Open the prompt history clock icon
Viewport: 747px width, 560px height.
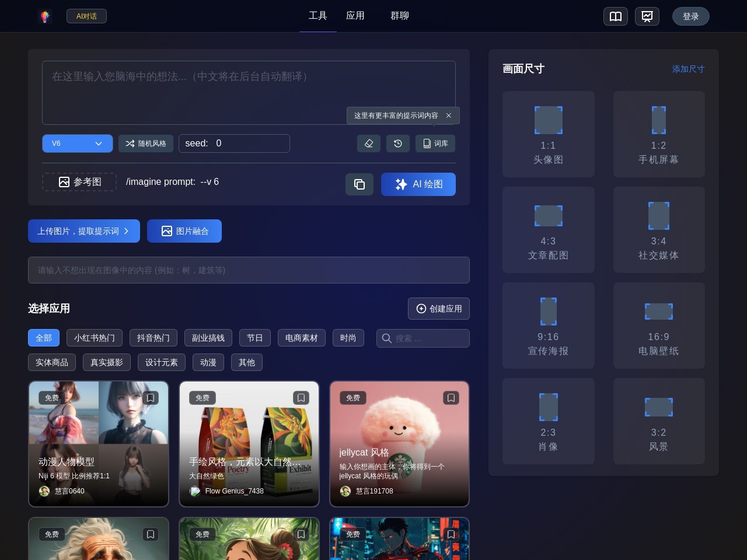tap(398, 143)
